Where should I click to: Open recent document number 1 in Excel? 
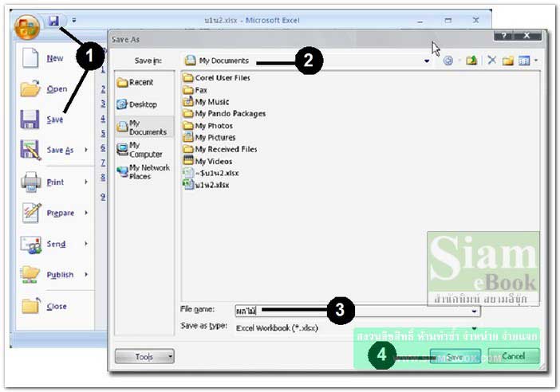tap(102, 69)
